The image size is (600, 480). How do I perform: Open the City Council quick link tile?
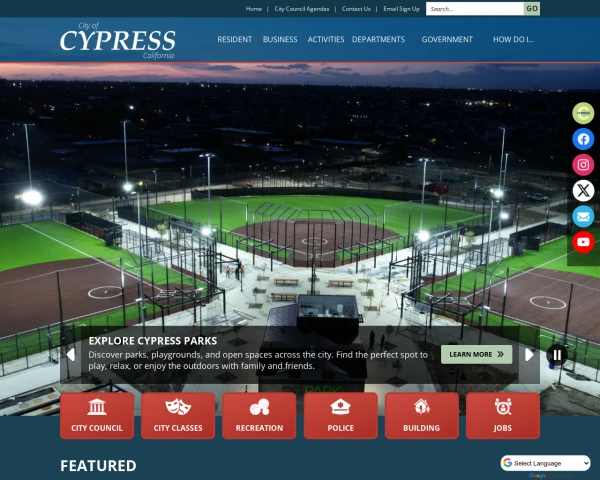pyautogui.click(x=97, y=415)
